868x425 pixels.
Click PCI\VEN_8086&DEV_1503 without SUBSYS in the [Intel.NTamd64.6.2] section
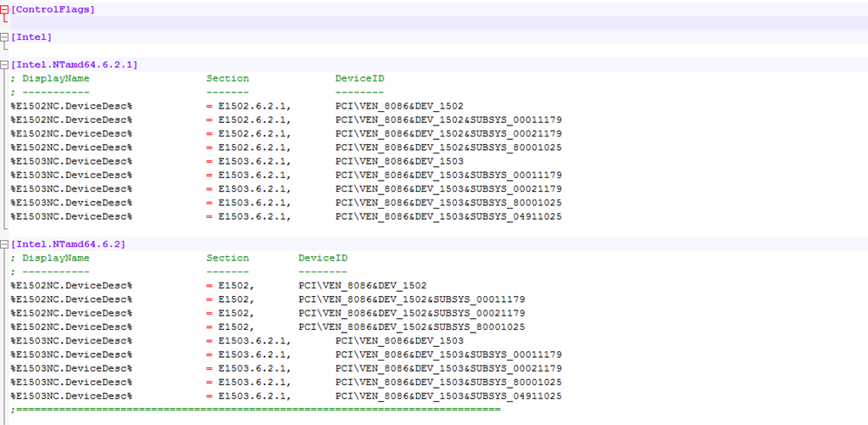[x=399, y=341]
